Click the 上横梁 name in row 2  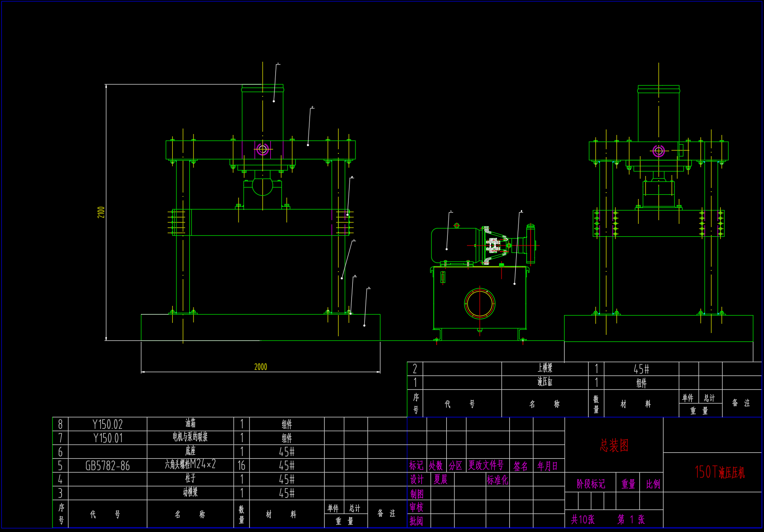point(545,368)
